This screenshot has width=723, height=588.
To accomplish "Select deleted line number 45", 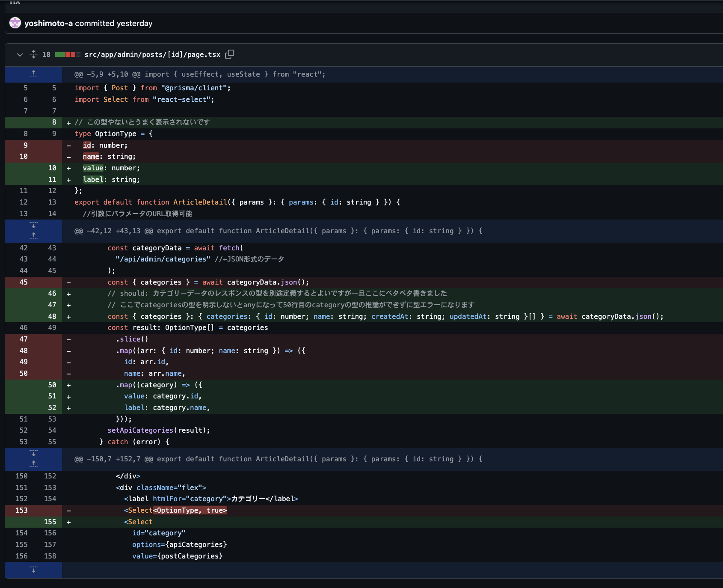I will click(24, 282).
